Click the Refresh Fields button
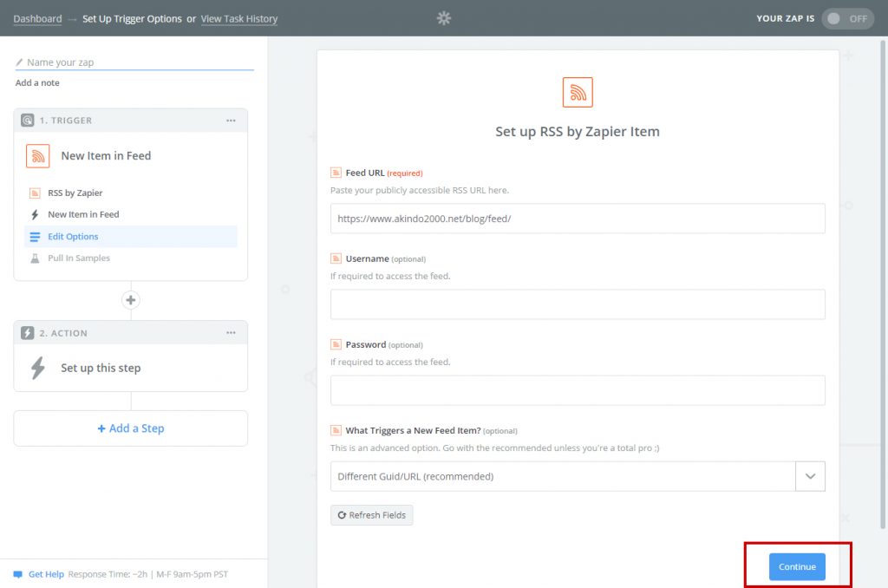The width and height of the screenshot is (888, 588). (371, 515)
